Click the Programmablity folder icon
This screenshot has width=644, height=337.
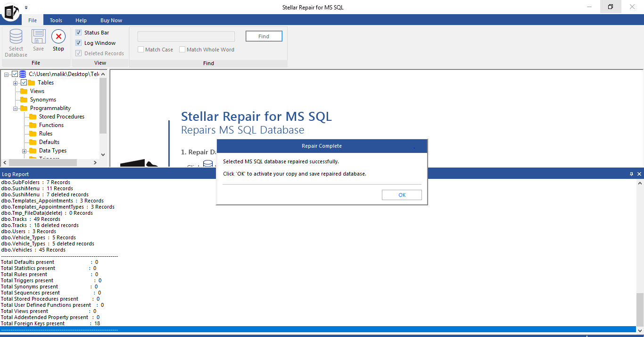pyautogui.click(x=24, y=108)
